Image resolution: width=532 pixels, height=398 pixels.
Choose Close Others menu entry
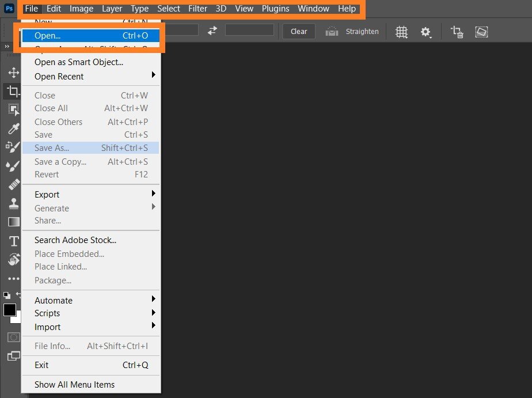pyautogui.click(x=91, y=122)
